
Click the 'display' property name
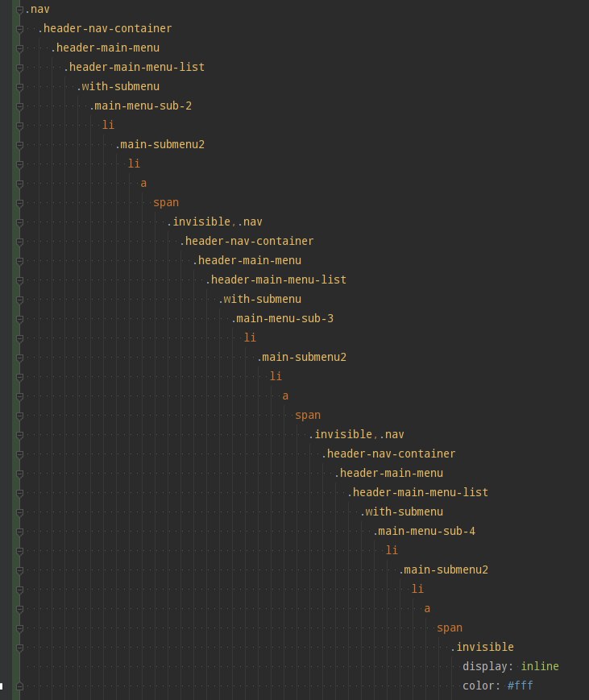click(x=485, y=666)
